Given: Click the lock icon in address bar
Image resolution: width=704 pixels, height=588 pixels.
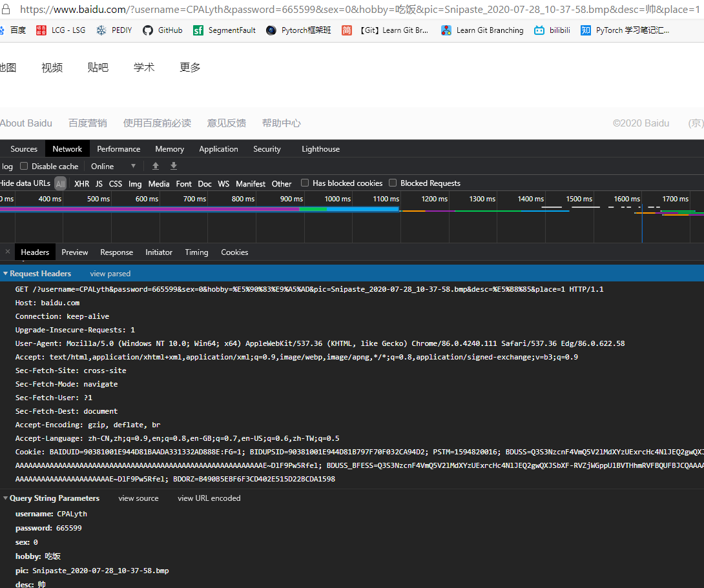Looking at the screenshot, I should click(6, 9).
